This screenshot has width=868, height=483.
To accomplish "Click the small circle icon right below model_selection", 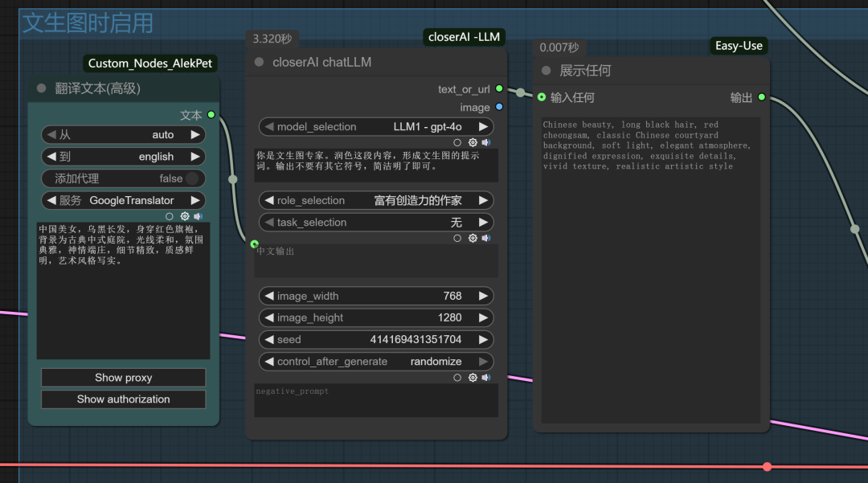I will point(457,142).
